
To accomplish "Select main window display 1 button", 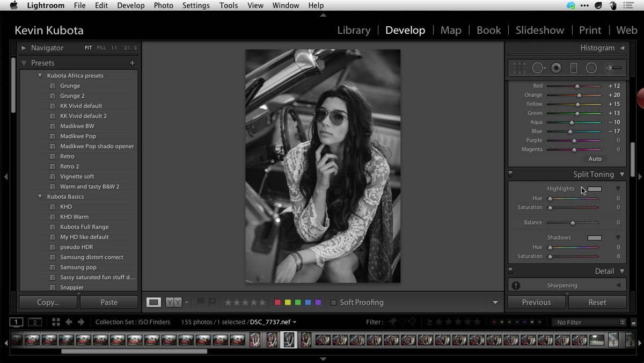I will (16, 322).
